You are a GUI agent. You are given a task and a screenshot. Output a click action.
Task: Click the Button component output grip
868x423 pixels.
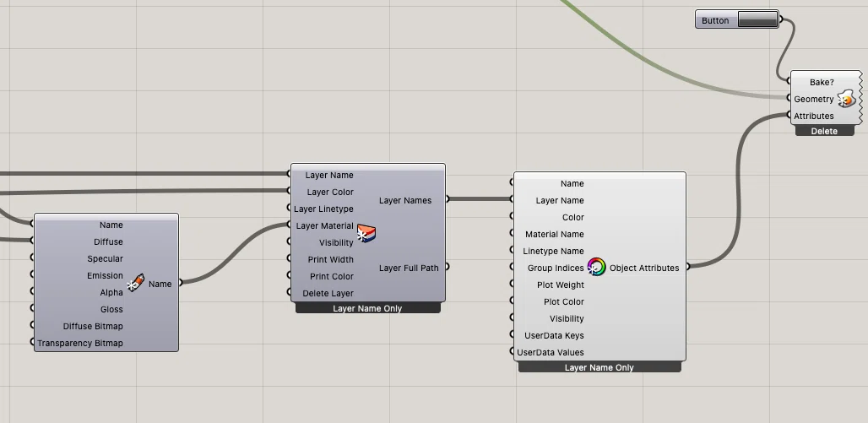(x=781, y=19)
